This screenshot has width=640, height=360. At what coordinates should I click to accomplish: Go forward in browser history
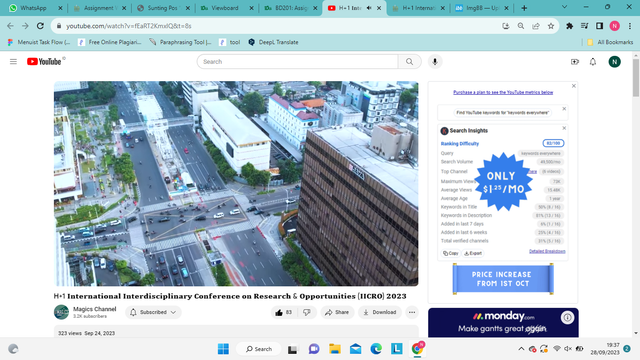pos(25,26)
